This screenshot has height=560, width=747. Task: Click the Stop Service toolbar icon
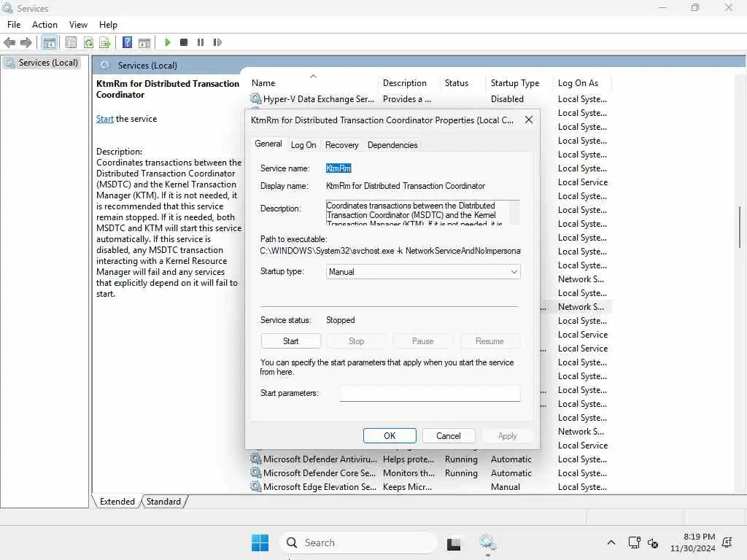184,42
